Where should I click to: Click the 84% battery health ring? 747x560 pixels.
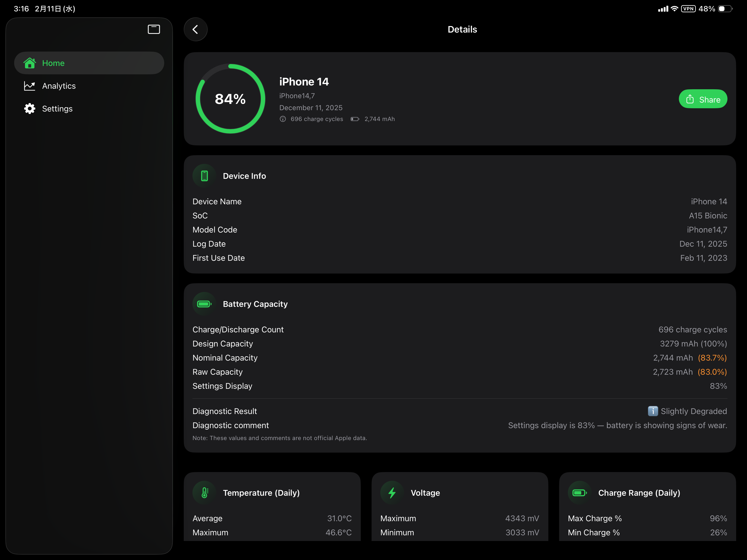pos(230,99)
